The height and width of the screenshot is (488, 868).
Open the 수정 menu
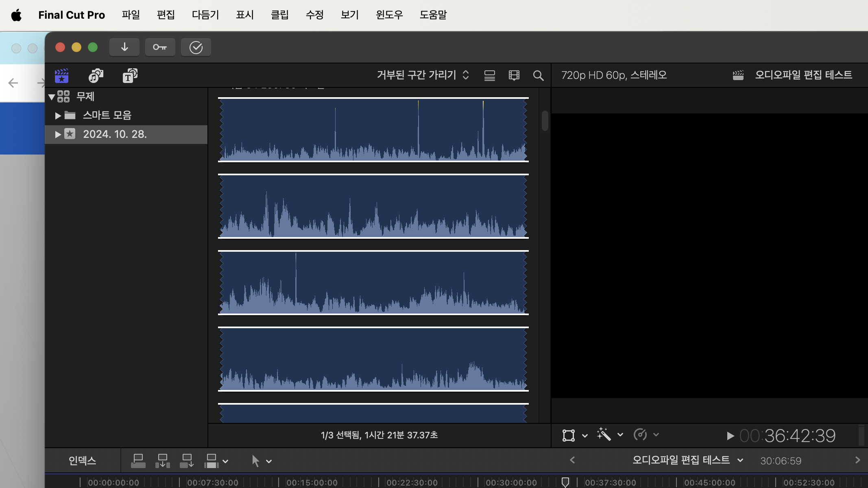point(315,15)
